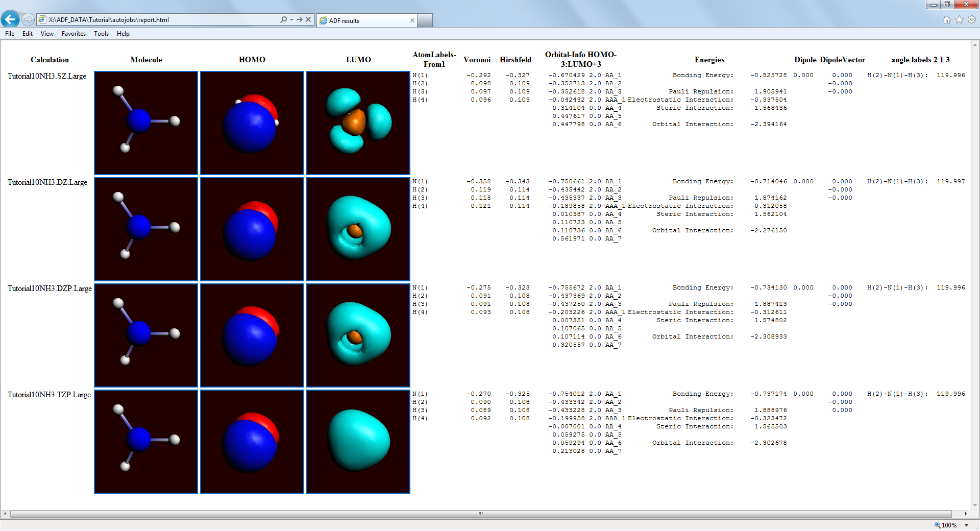
Task: Open Favorites star icon
Action: [x=959, y=19]
